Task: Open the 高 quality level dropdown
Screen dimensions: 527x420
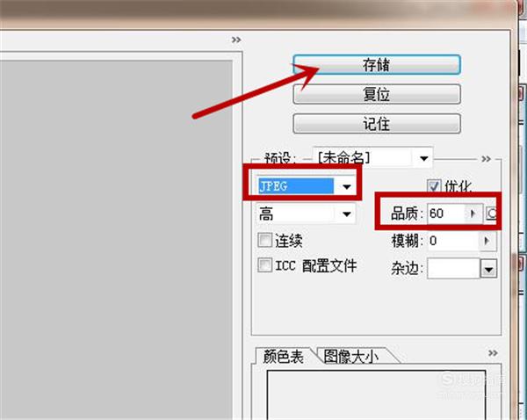Action: (306, 214)
